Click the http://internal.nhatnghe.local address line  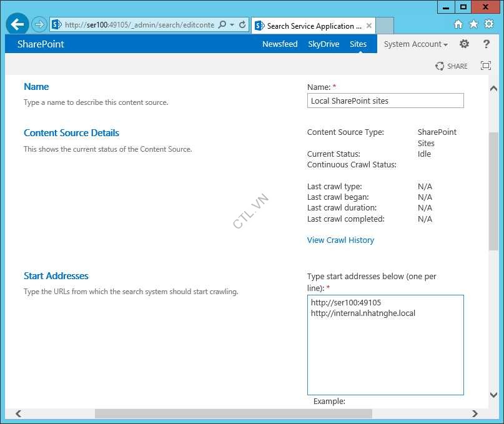click(x=363, y=313)
